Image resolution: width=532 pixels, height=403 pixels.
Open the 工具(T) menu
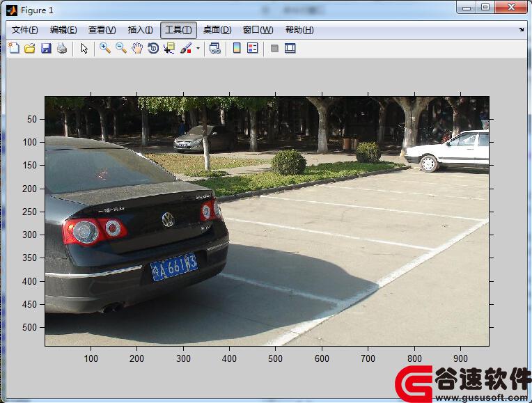(x=178, y=30)
